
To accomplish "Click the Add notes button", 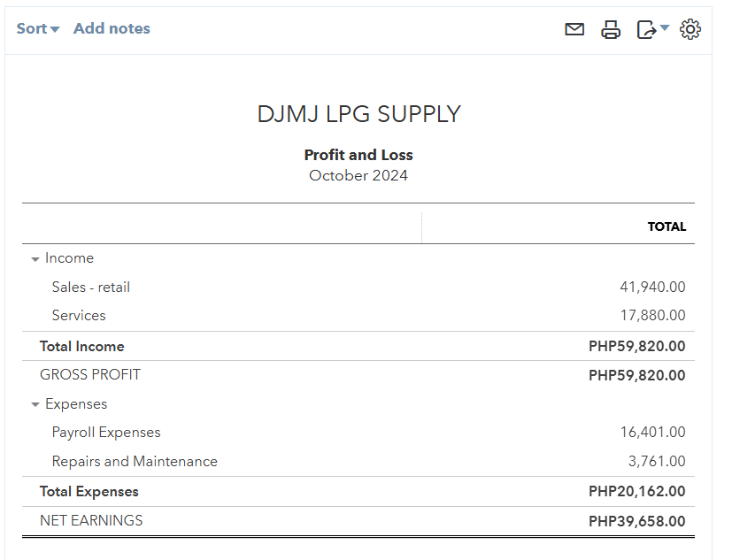I will tap(112, 28).
